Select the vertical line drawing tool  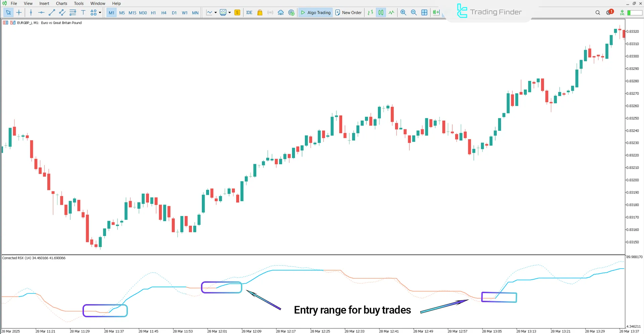tap(31, 12)
